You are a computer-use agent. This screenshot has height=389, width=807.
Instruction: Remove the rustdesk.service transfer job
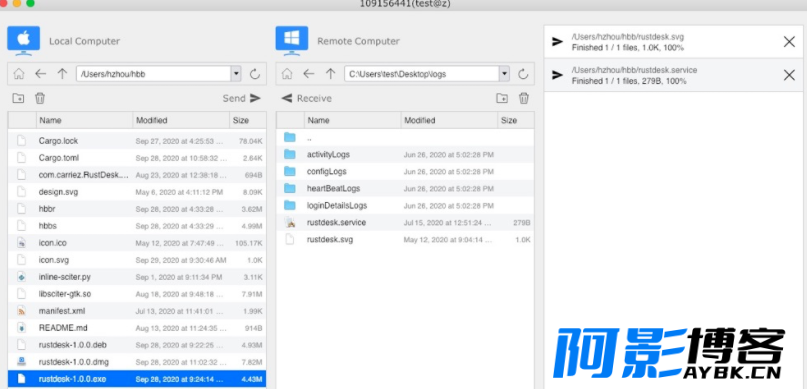[789, 75]
